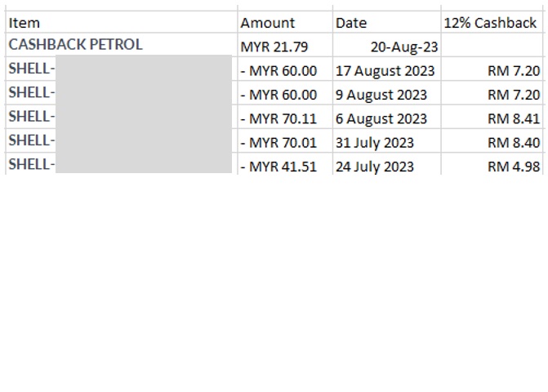Image resolution: width=548 pixels, height=392 pixels.
Task: Select the Item header cell
Action: tap(122, 22)
